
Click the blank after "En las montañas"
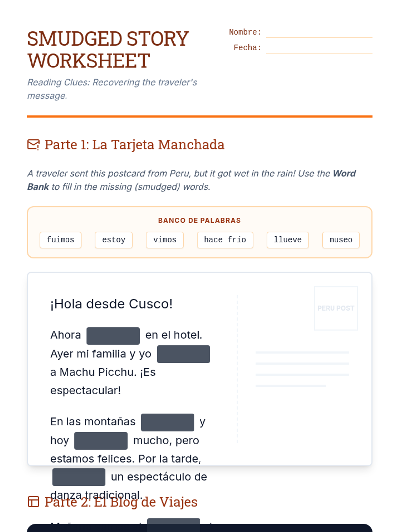click(168, 422)
